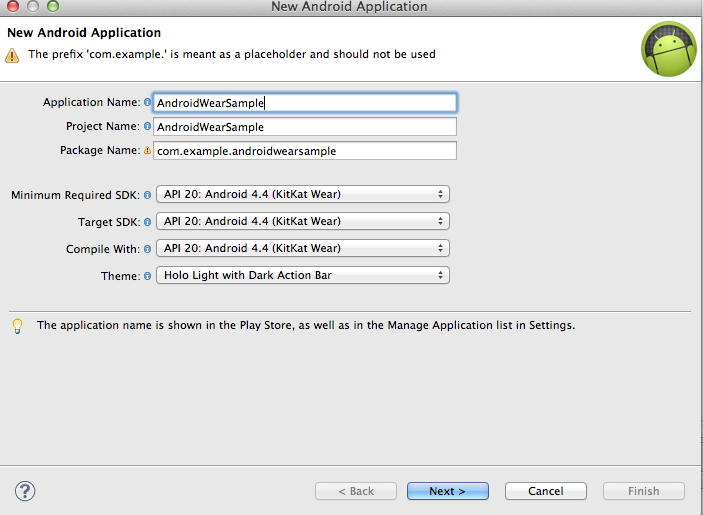The image size is (703, 515).
Task: Click the light bulb tip icon
Action: (x=17, y=326)
